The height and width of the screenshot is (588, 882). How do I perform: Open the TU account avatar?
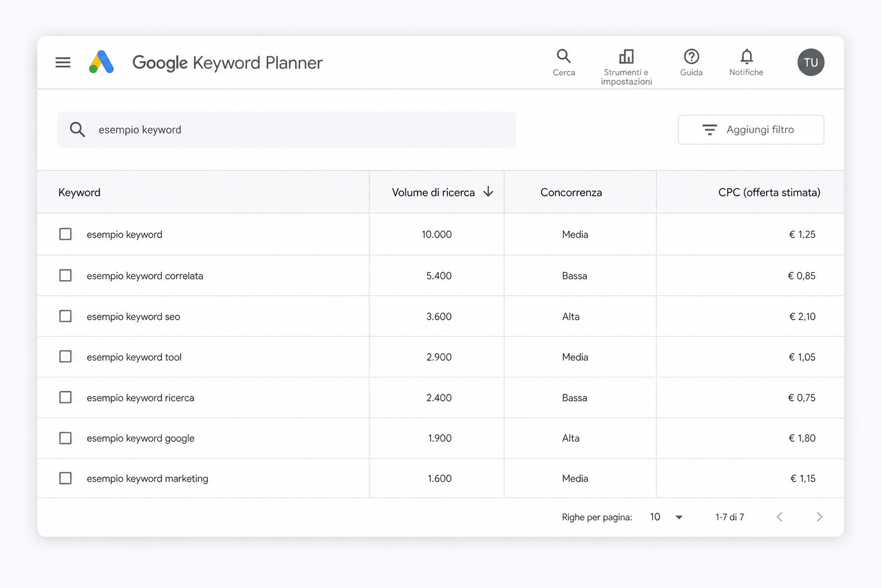pos(811,62)
